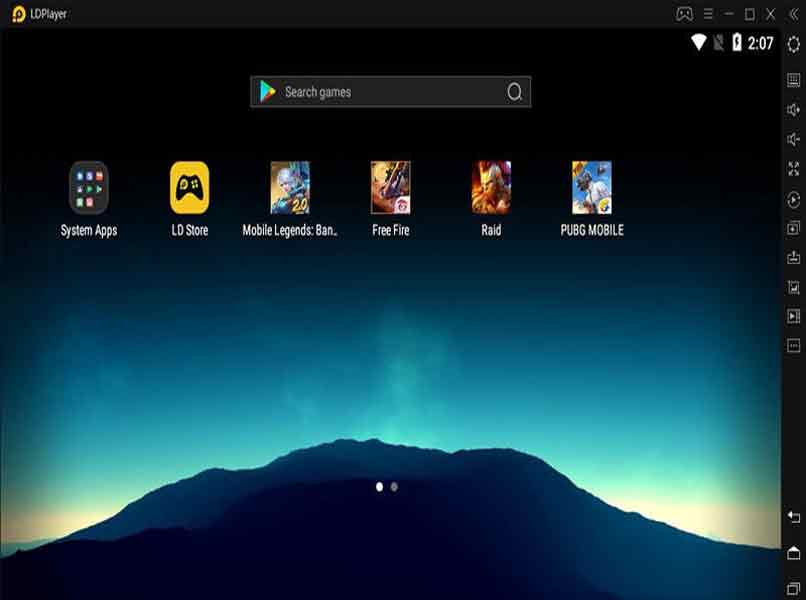Open the System Apps folder
806x600 pixels.
(x=89, y=188)
